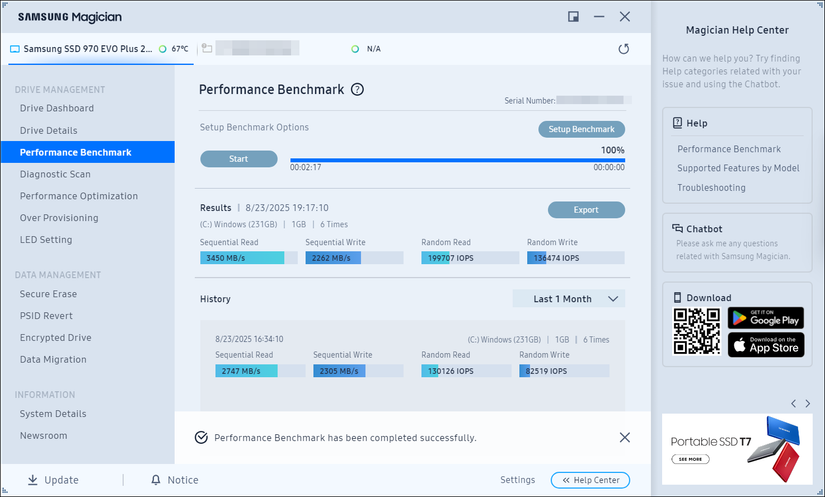Click the benchmark progress bar

click(x=457, y=159)
